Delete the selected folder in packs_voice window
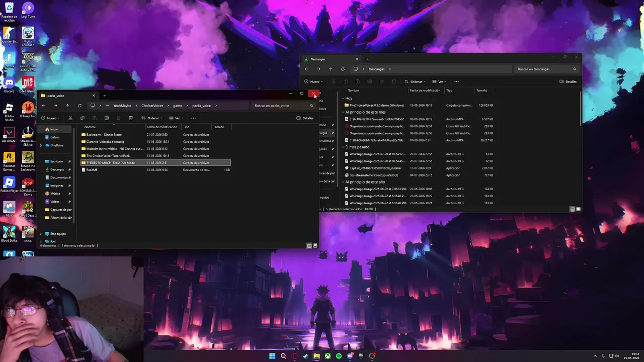 point(131,118)
